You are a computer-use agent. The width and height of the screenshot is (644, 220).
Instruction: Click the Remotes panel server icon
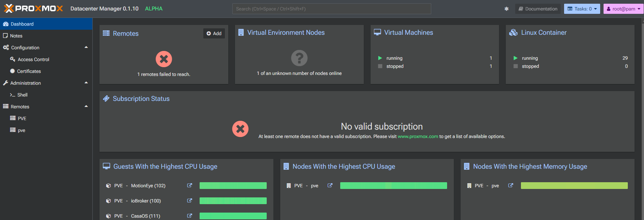click(106, 33)
